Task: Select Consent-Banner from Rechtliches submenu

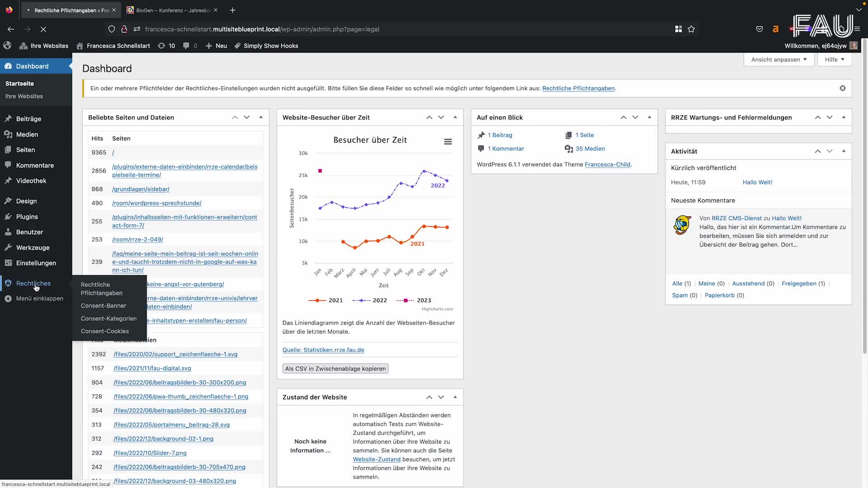Action: coord(103,306)
